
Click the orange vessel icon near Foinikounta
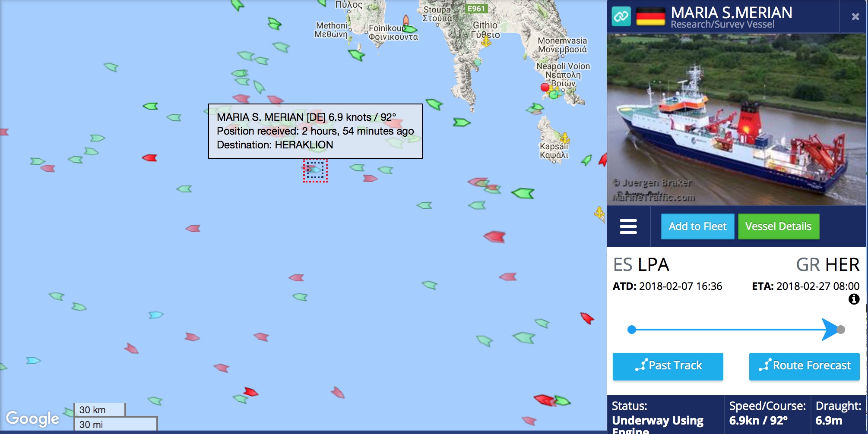click(x=405, y=20)
